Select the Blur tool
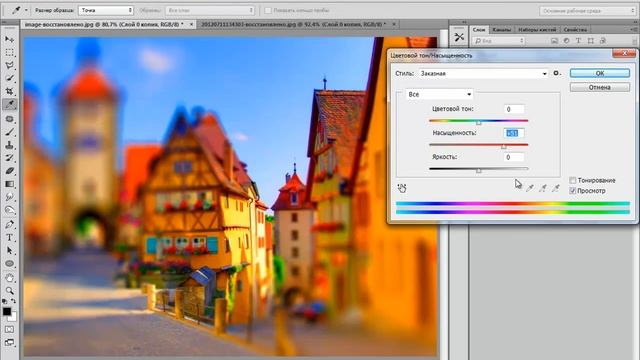The height and width of the screenshot is (360, 640). [x=9, y=197]
